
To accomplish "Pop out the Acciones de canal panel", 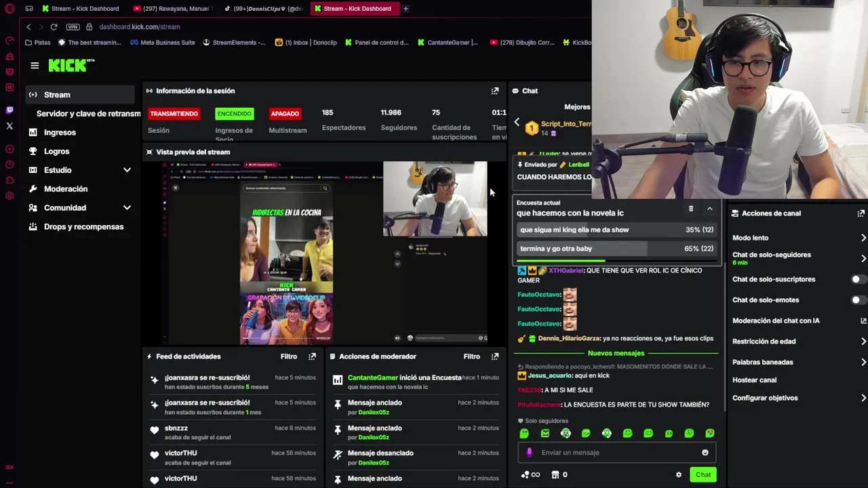I will pyautogui.click(x=861, y=213).
